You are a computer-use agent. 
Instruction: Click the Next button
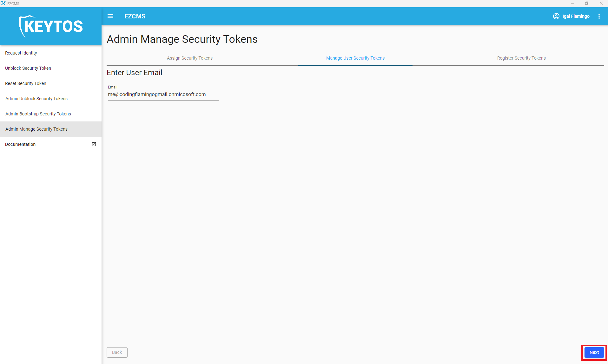(594, 352)
